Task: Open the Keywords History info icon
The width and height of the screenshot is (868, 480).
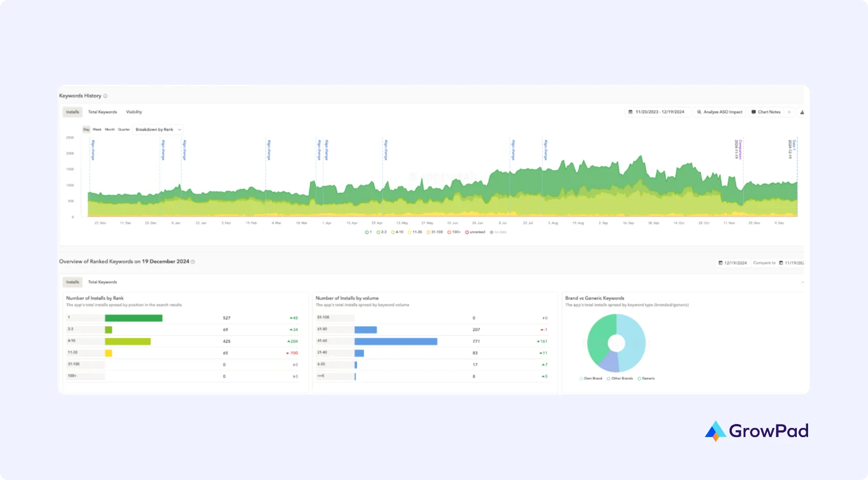Action: (x=105, y=96)
